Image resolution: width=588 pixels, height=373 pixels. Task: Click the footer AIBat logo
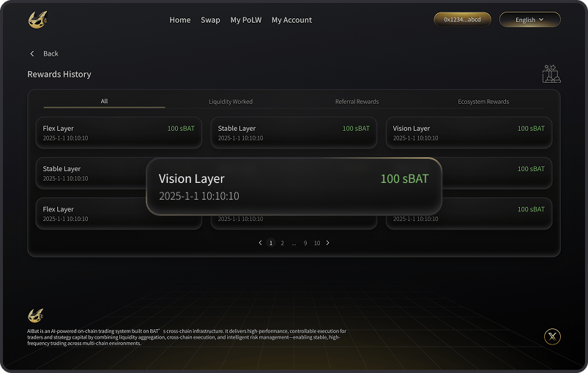click(36, 315)
